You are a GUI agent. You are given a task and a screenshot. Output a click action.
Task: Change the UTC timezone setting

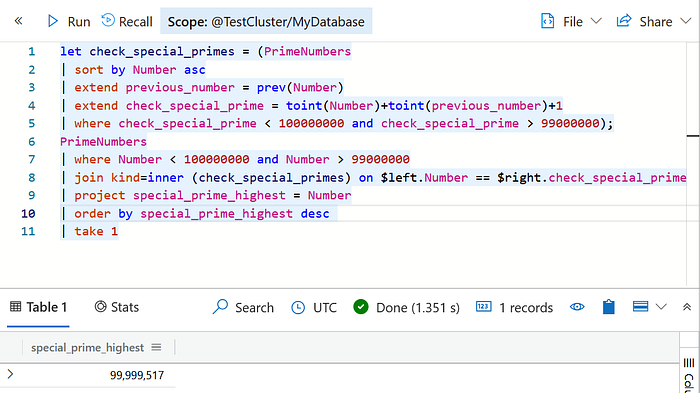[x=314, y=307]
